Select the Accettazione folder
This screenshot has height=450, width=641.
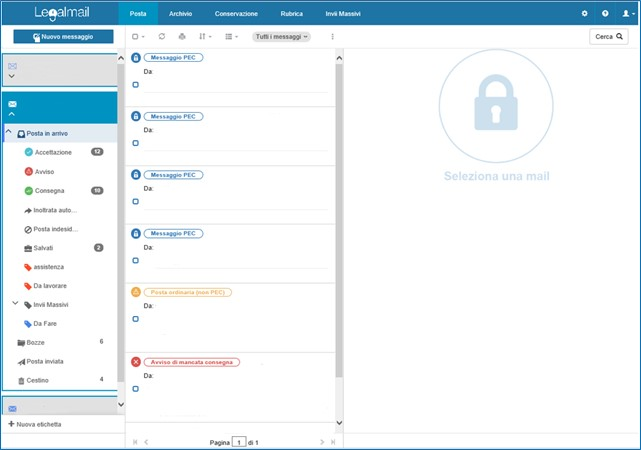53,152
